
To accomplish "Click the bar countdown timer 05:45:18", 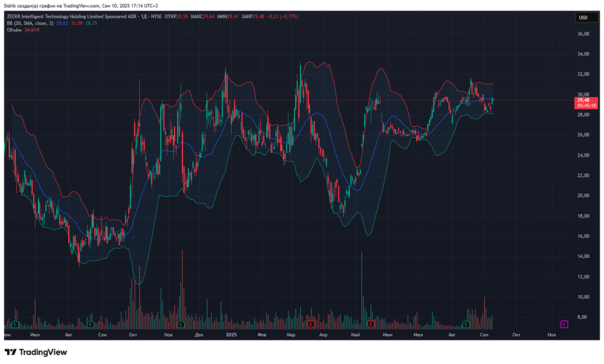I will 585,106.
